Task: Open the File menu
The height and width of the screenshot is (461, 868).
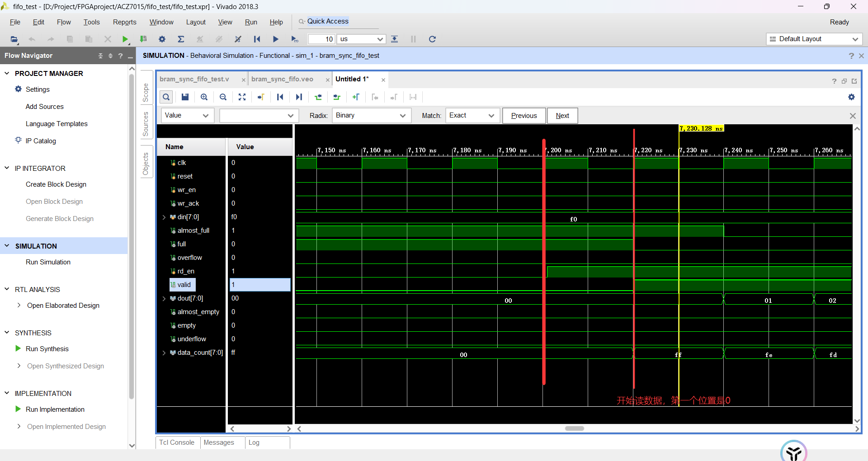Action: coord(15,22)
